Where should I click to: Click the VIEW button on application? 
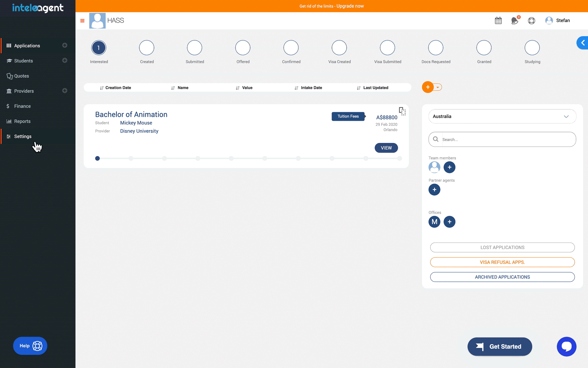click(x=386, y=148)
